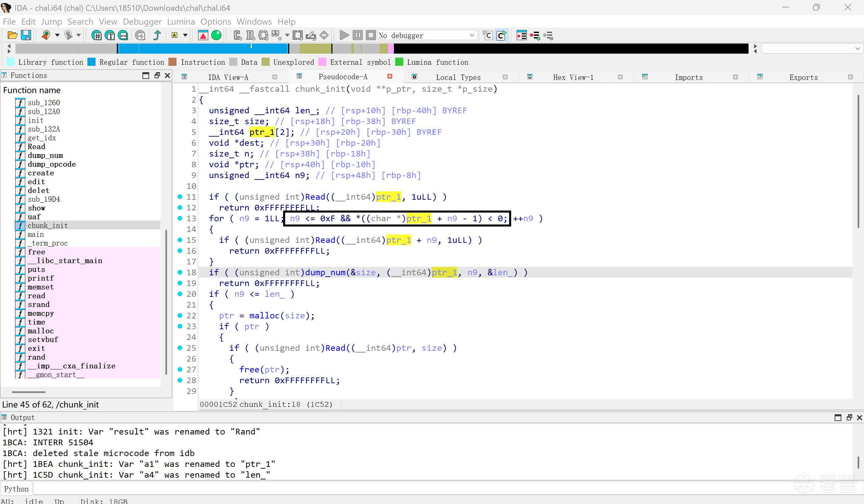Viewport: 864px width, 504px height.
Task: Click the binary search '010' icon
Action: click(x=123, y=35)
